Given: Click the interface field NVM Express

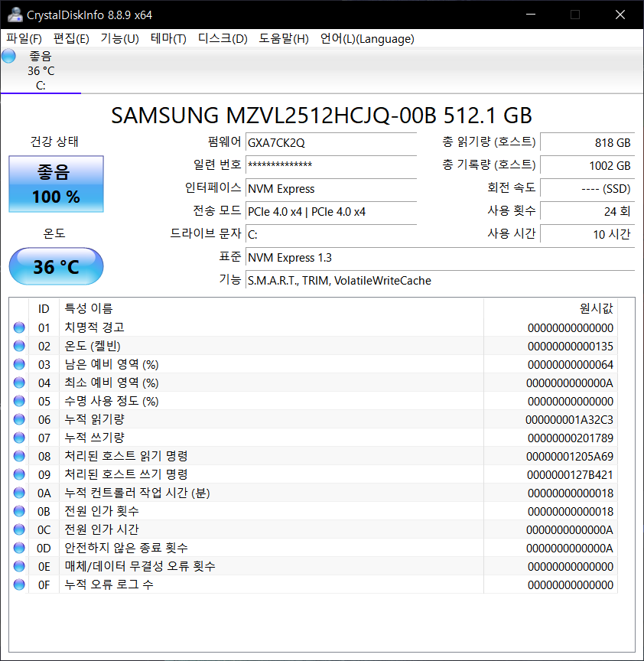Looking at the screenshot, I should pos(331,188).
